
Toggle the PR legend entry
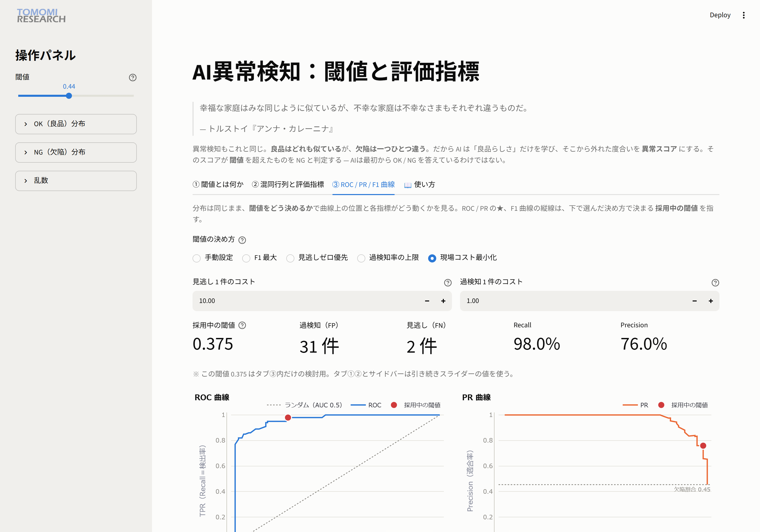click(636, 405)
